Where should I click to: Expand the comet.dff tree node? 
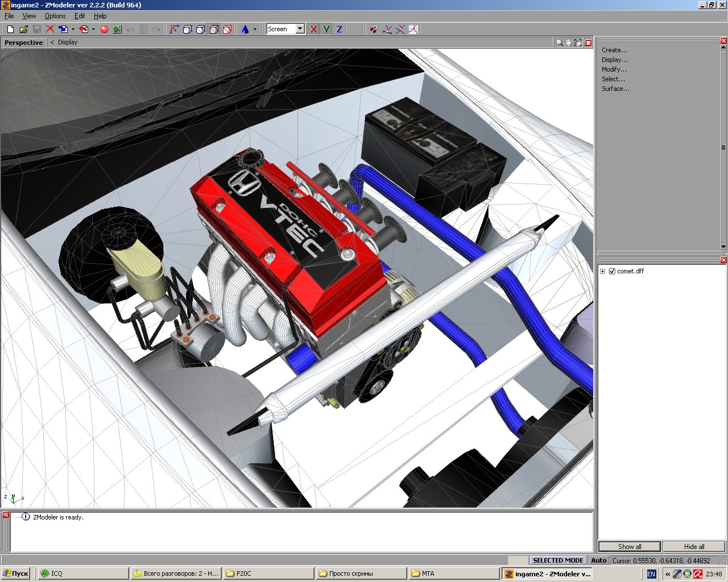602,271
